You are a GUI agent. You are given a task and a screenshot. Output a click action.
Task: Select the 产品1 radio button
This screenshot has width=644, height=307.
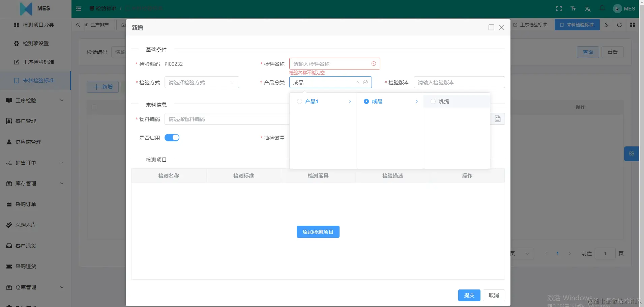click(299, 102)
